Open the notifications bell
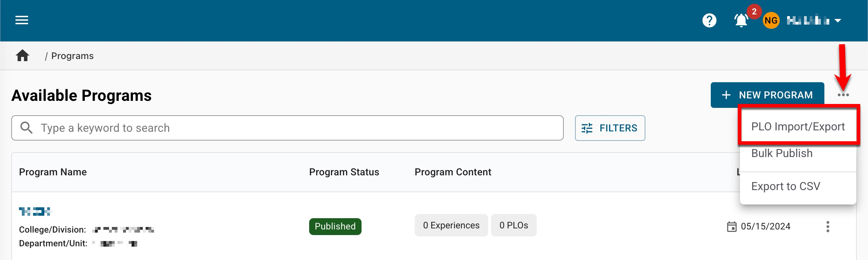The image size is (868, 260). (x=741, y=20)
